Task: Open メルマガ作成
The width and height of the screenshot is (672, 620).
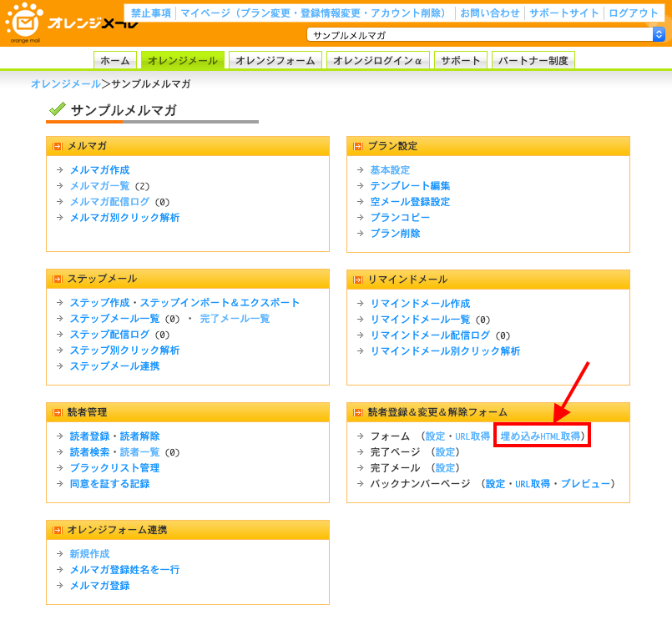Action: 100,170
